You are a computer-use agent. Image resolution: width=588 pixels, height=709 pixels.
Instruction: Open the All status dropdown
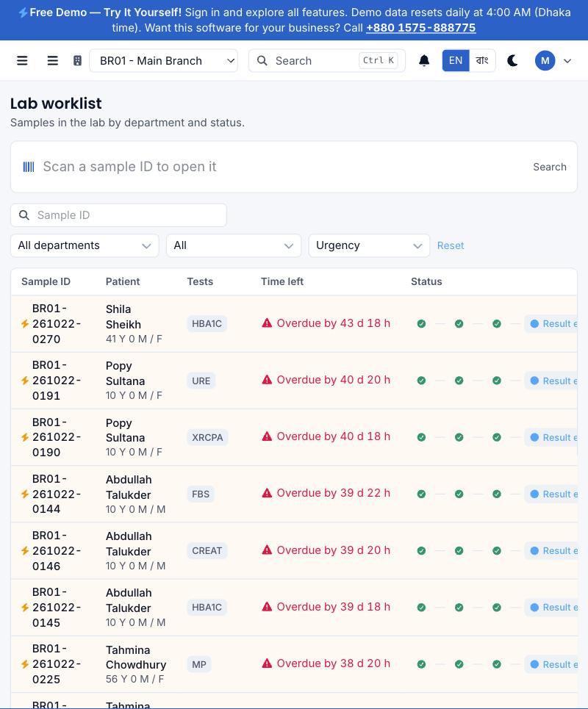pyautogui.click(x=234, y=245)
